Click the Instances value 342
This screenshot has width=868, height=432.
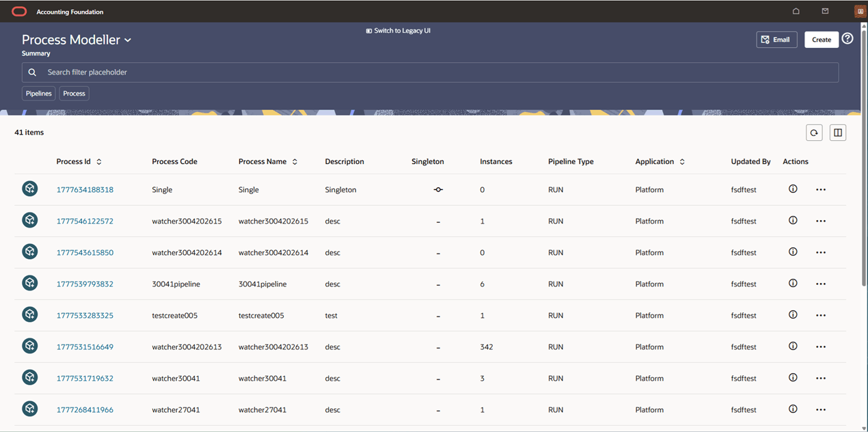point(487,347)
